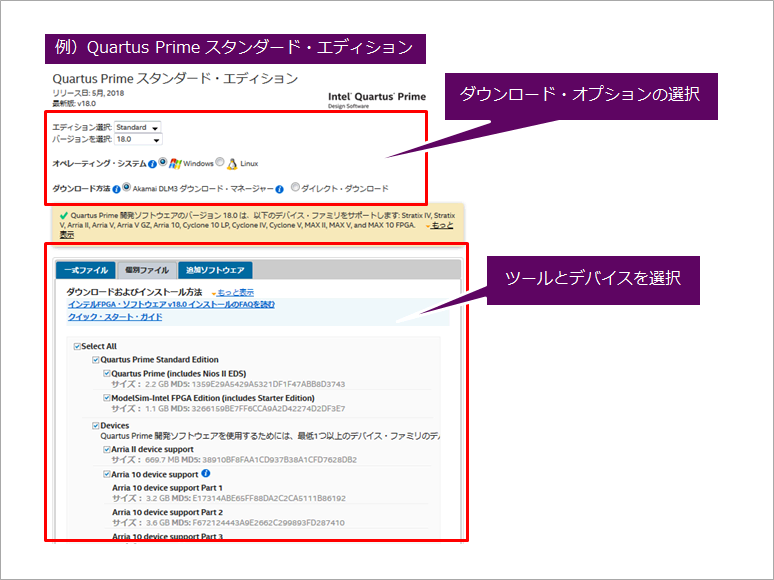Screen dimensions: 774x580
Task: Click the Intel Quartus Prime logo
Action: [377, 99]
